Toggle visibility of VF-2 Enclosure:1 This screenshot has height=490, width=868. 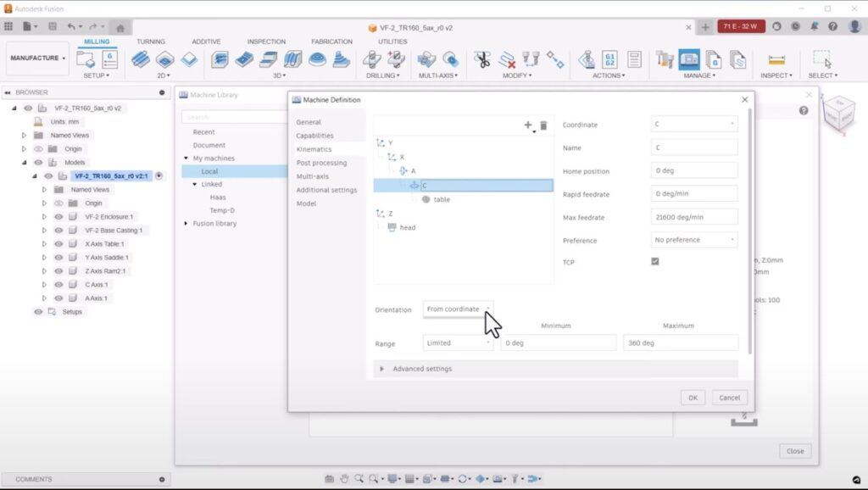point(58,217)
